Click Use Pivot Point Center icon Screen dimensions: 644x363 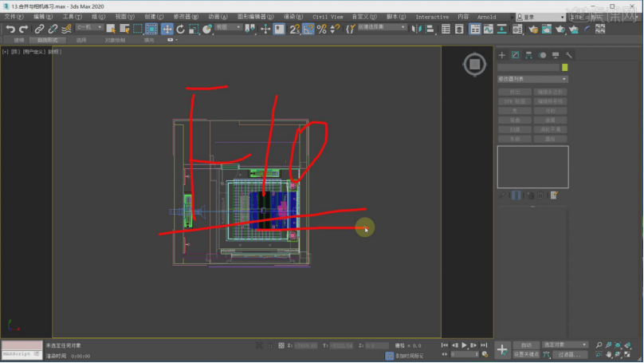tap(249, 29)
